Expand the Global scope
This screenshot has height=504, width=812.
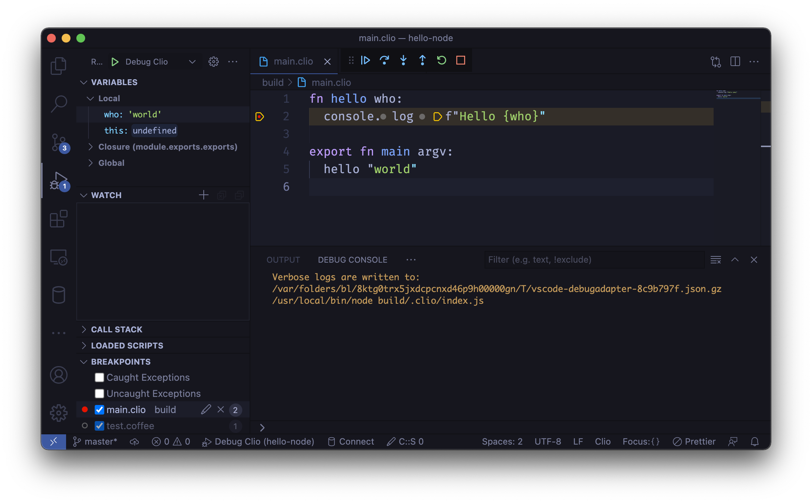pyautogui.click(x=163, y=163)
